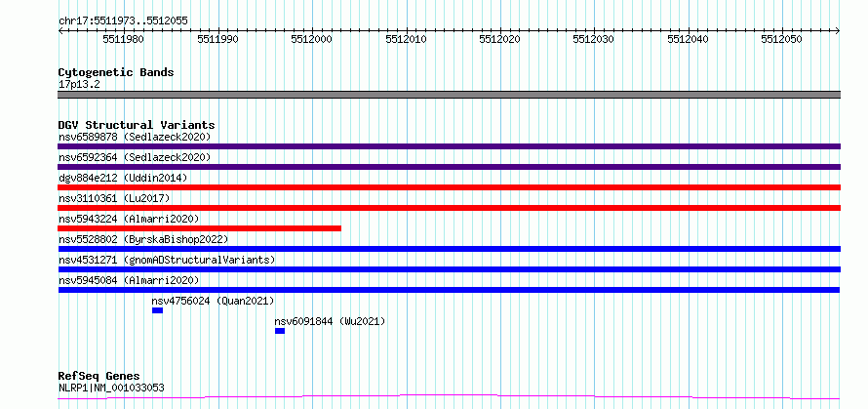Click ruler position 5511990
Viewport: 868px width, 409px height.
tap(218, 40)
